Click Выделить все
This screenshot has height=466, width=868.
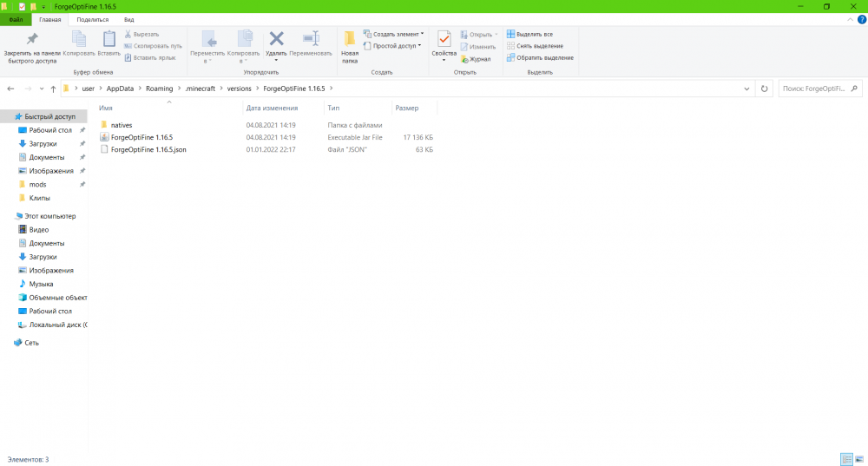click(x=529, y=35)
